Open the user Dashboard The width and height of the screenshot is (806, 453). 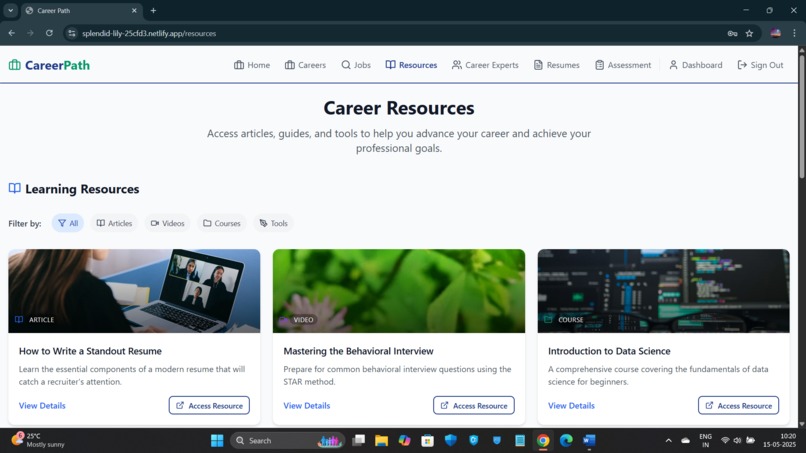[x=695, y=65]
